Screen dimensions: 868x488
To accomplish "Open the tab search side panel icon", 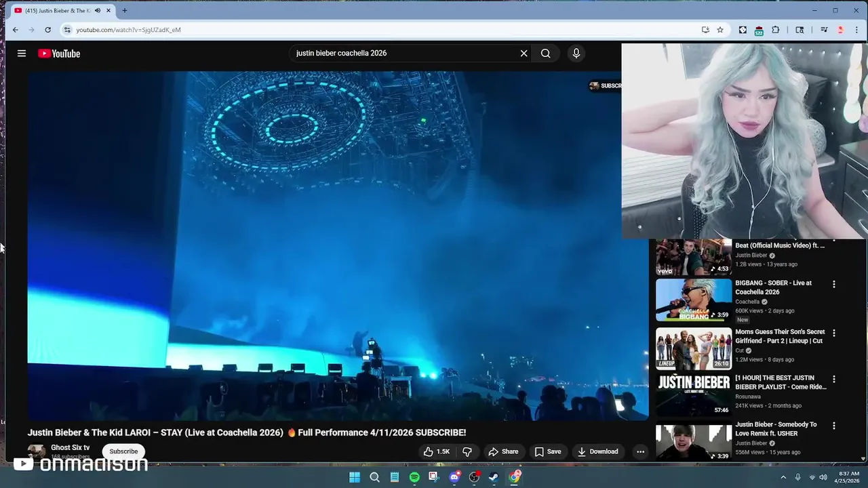I will click(x=800, y=30).
